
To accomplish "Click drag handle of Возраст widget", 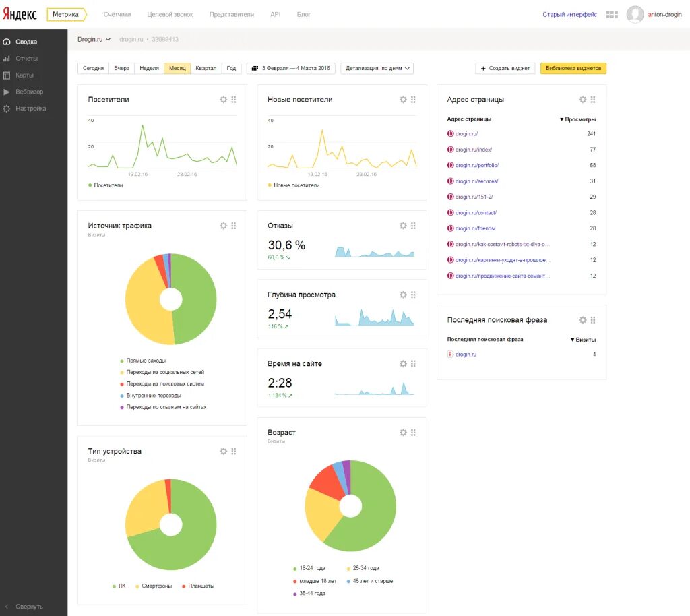I will [413, 433].
